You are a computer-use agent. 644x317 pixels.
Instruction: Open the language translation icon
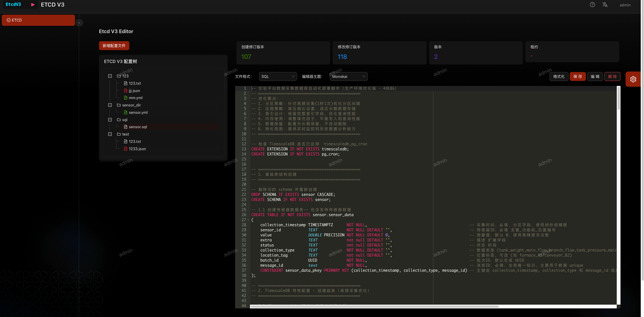[605, 5]
